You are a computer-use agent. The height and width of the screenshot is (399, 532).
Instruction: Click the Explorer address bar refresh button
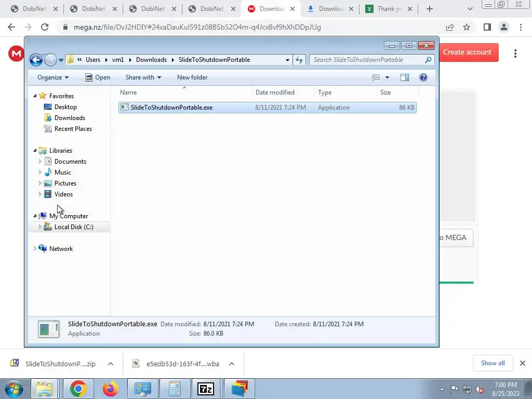299,60
